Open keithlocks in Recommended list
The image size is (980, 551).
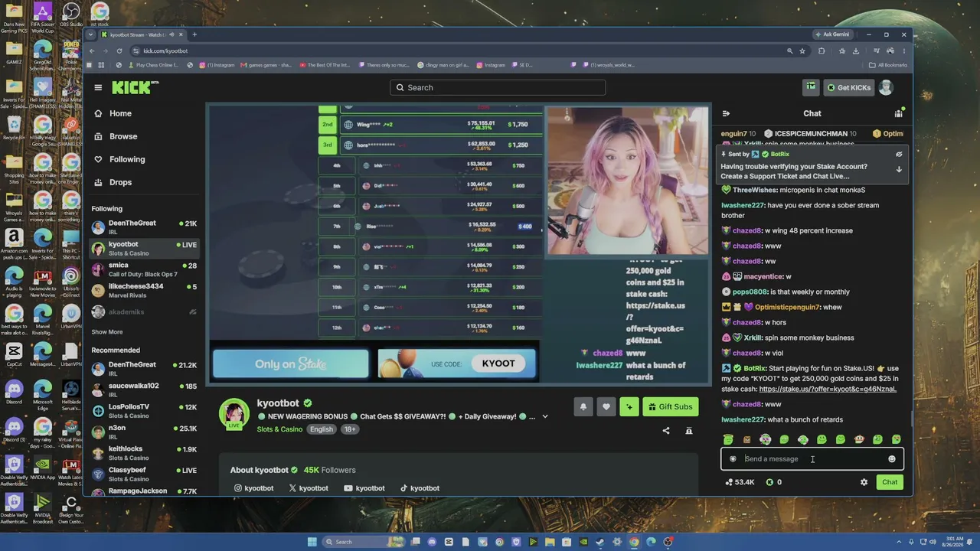pyautogui.click(x=144, y=453)
